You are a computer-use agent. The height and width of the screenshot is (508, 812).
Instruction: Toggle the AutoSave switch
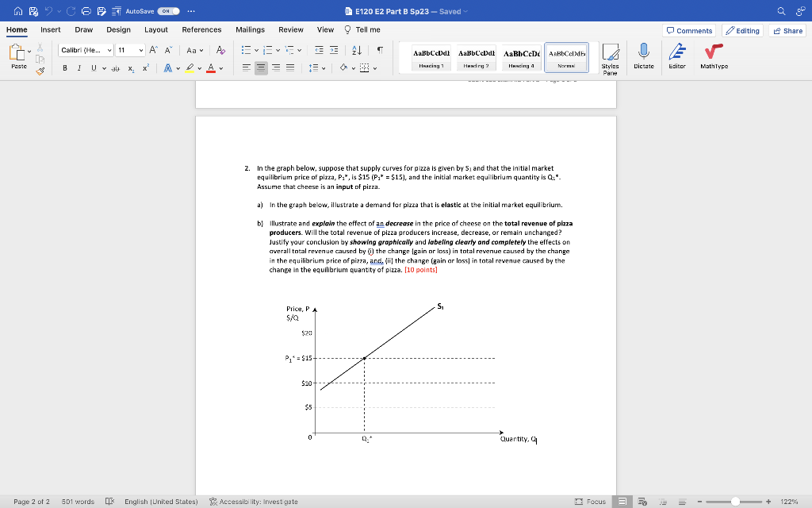click(x=168, y=11)
